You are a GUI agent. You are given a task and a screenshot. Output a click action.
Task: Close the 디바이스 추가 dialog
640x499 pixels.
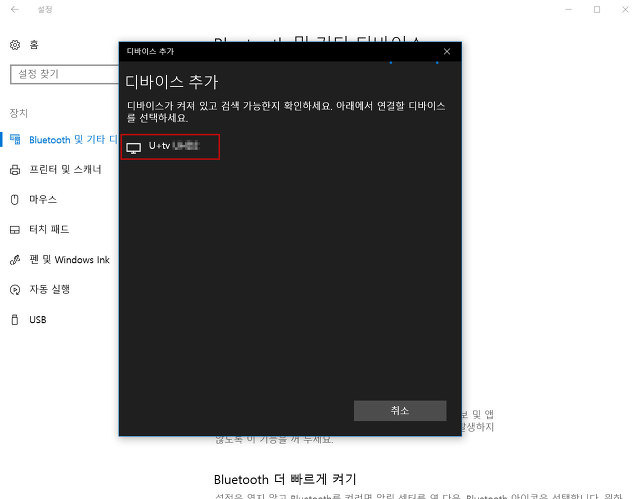click(x=447, y=51)
